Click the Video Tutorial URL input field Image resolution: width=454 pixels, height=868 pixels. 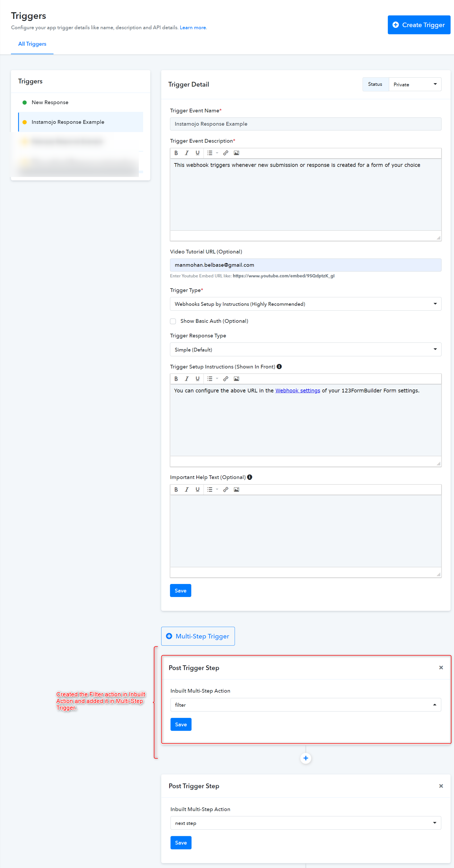coord(306,265)
